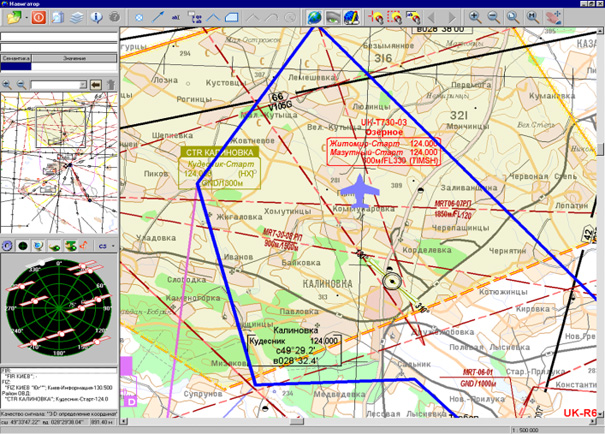
Task: Open the map layers stack icon
Action: coord(77,17)
